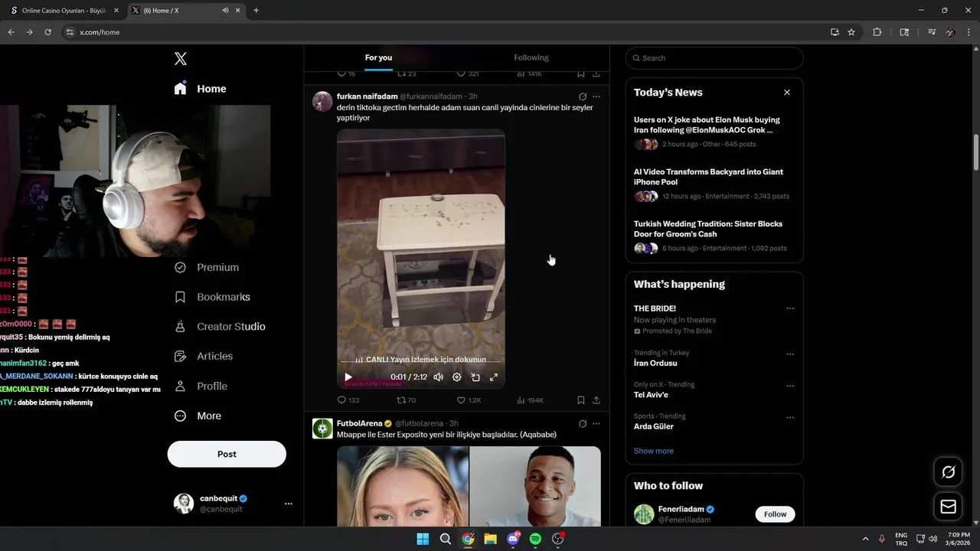Open a new Chrome tab
The height and width of the screenshot is (551, 980).
256,11
